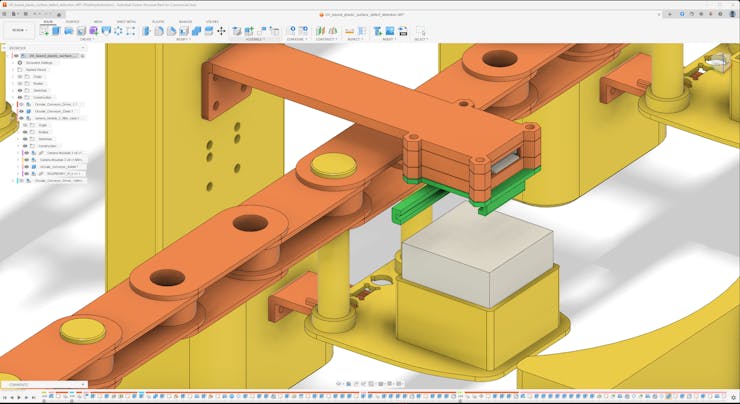The image size is (740, 404).
Task: Open the Design workspace dropdown
Action: coord(17,30)
